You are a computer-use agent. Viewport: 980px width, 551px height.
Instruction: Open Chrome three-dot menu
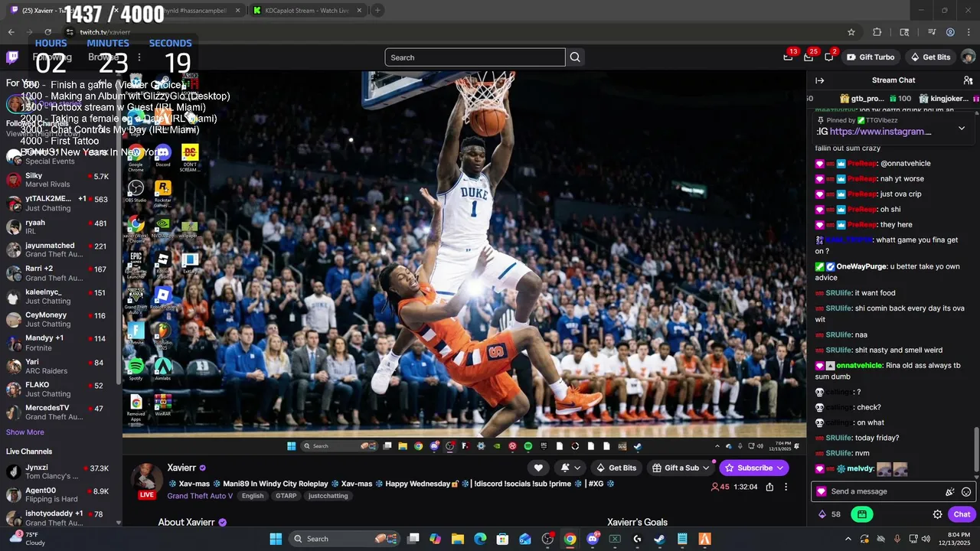969,32
